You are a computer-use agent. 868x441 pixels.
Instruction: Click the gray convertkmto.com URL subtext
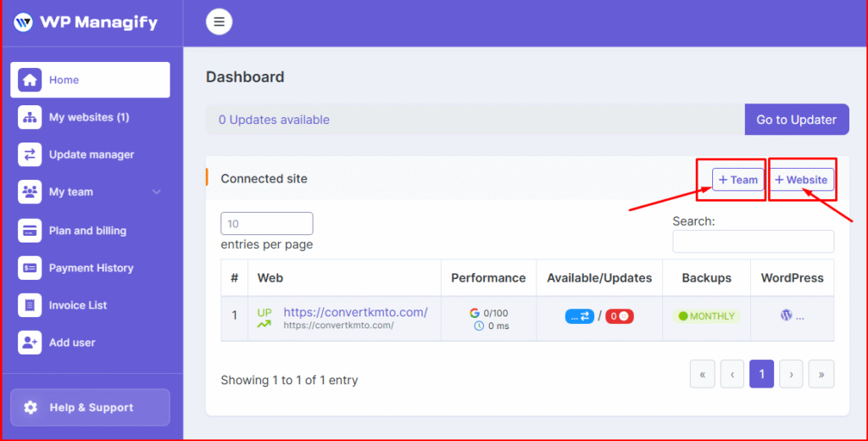[x=339, y=325]
